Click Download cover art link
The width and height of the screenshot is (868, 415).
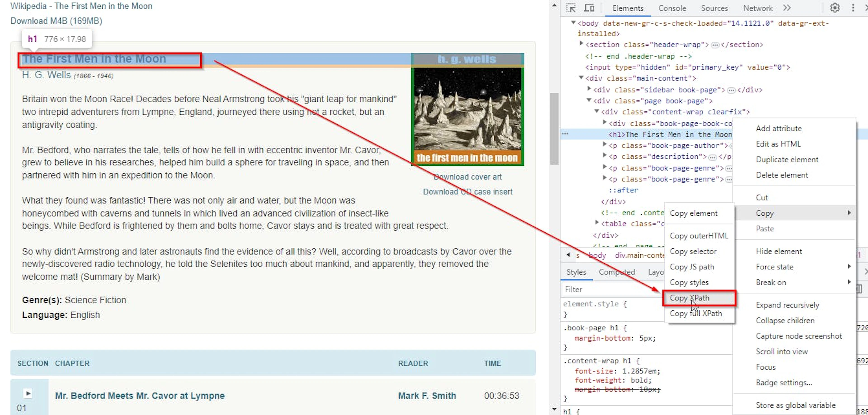tap(468, 177)
